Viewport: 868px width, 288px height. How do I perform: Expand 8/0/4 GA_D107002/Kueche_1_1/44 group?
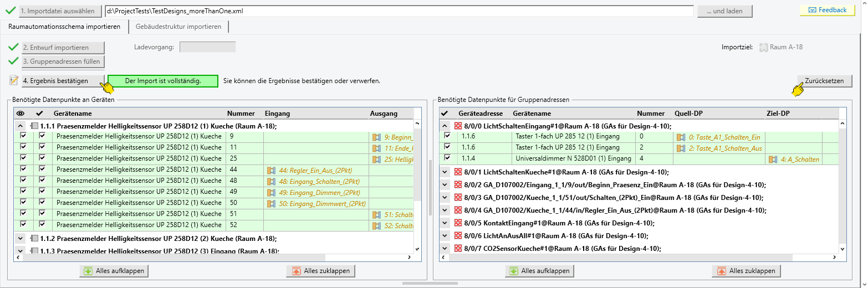pos(445,210)
